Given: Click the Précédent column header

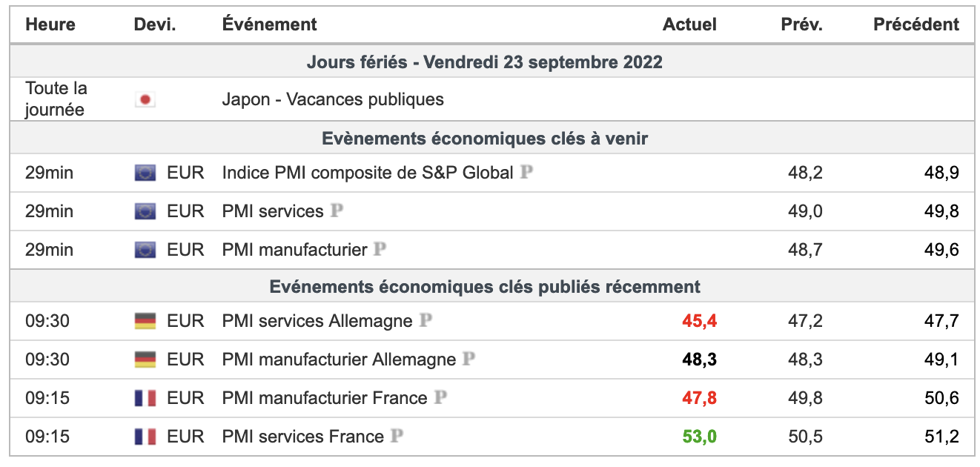Looking at the screenshot, I should [x=916, y=24].
